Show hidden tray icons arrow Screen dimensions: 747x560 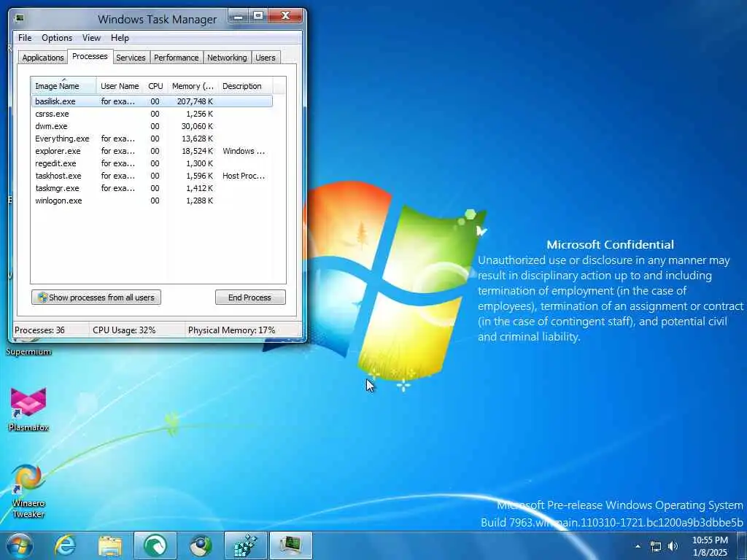(638, 546)
